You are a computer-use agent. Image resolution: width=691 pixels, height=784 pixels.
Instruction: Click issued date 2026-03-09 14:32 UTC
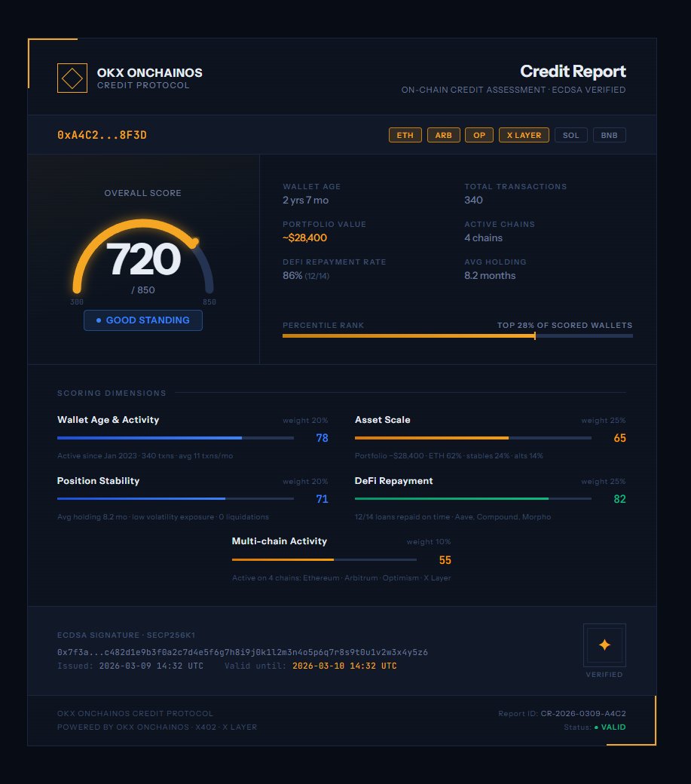click(x=151, y=666)
